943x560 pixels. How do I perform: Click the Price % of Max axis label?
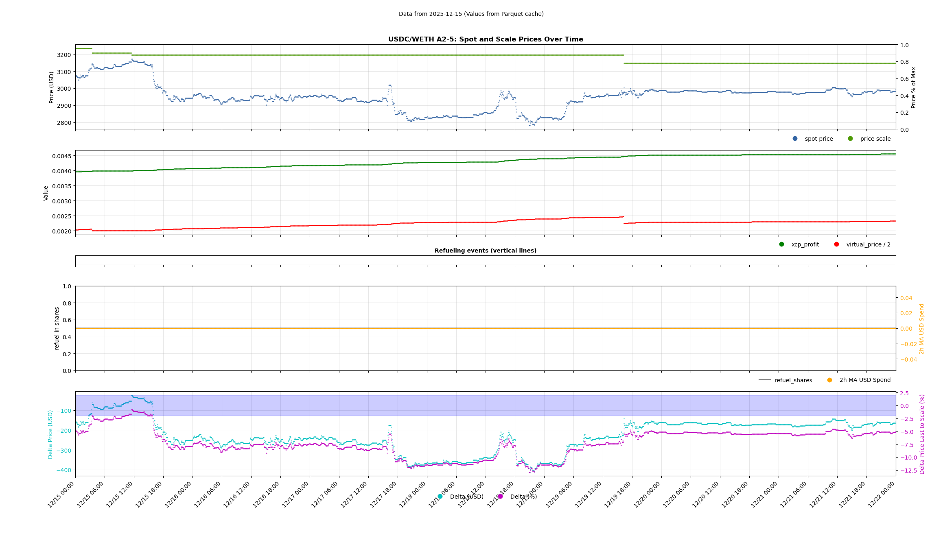[x=913, y=87]
